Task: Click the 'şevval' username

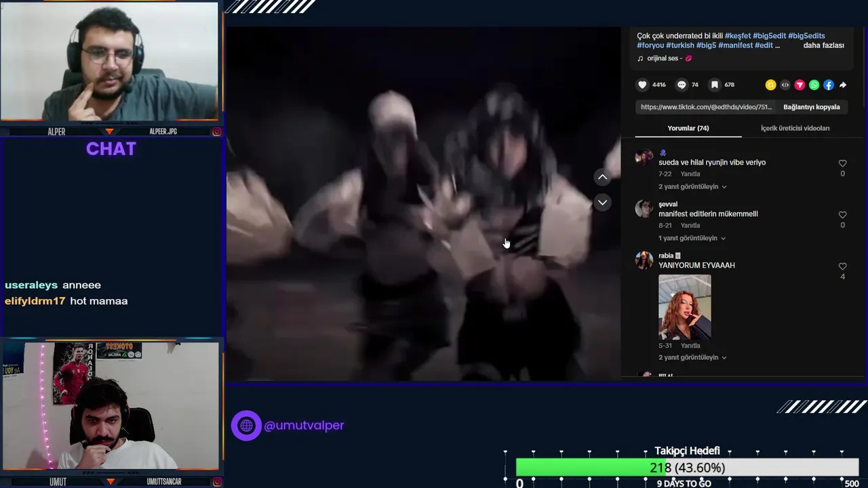Action: [x=668, y=204]
